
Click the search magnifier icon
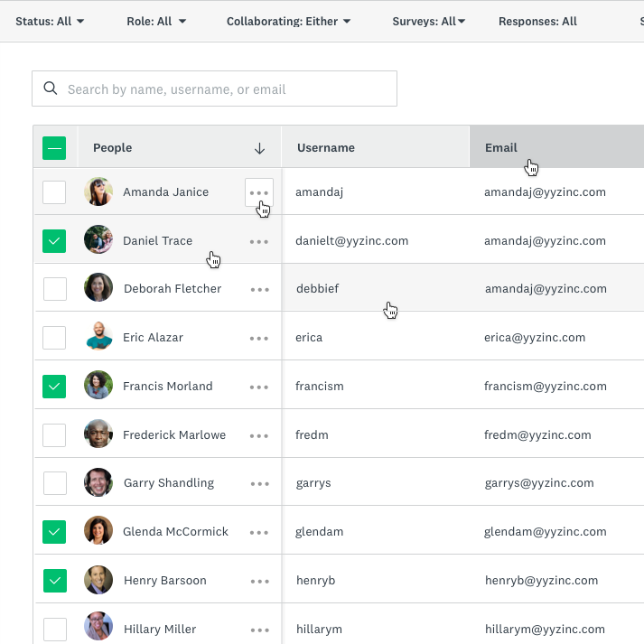click(x=51, y=89)
